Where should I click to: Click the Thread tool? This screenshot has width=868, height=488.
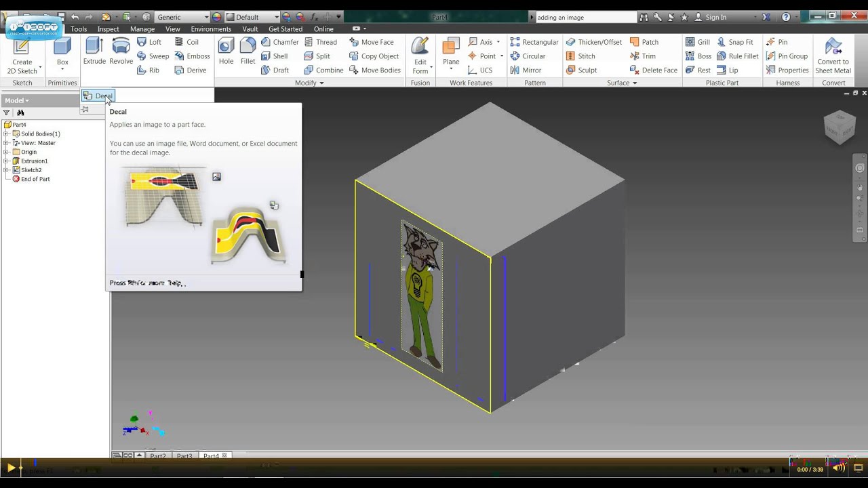[x=320, y=42]
